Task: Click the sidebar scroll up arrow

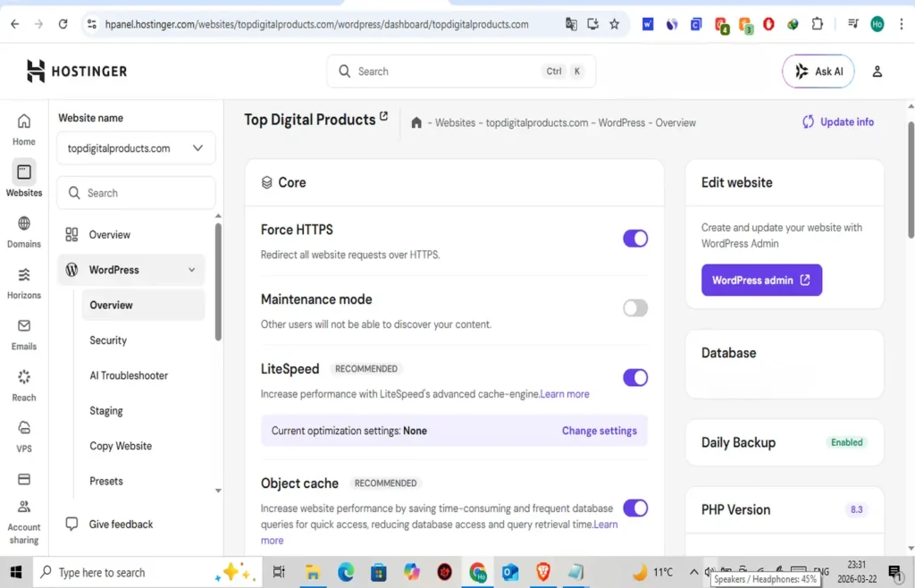Action: coord(218,216)
